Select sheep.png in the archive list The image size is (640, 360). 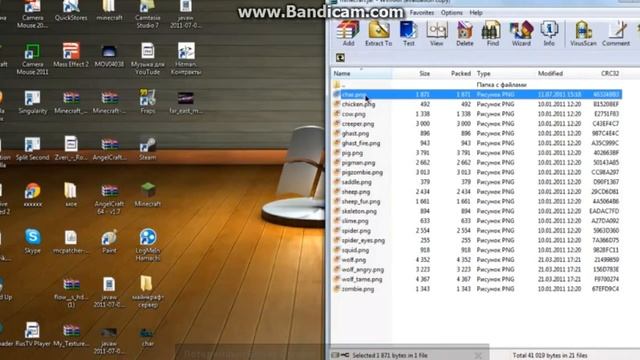pyautogui.click(x=477, y=192)
